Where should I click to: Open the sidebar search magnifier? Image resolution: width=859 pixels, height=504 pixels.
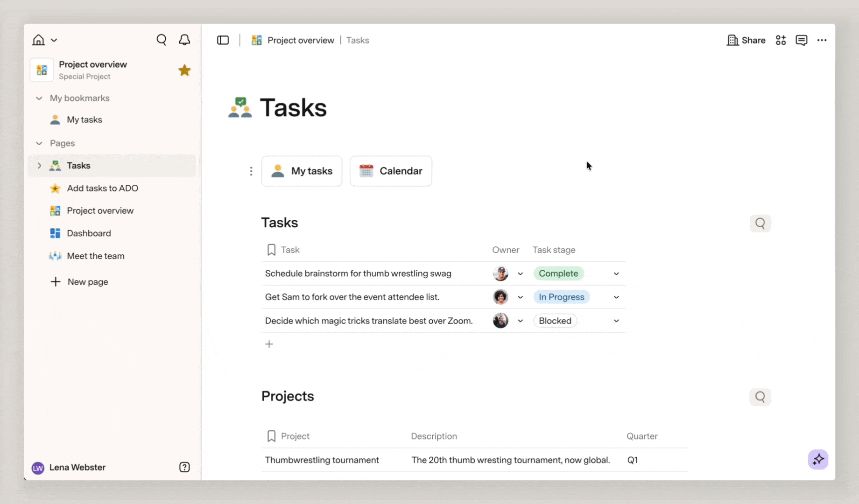162,40
